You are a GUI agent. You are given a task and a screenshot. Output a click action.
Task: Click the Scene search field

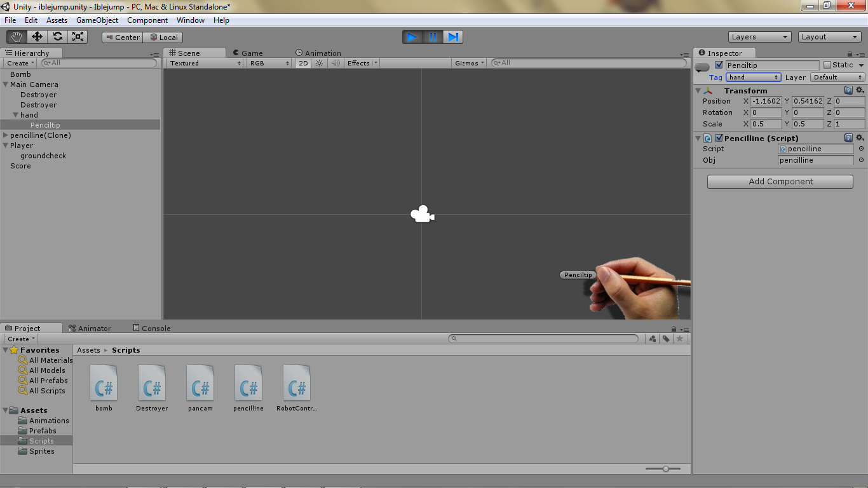click(588, 63)
